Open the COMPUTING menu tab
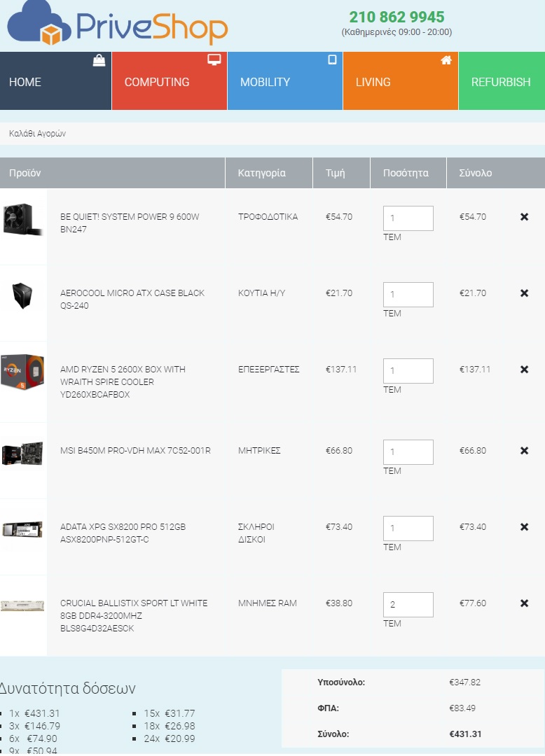 point(170,81)
